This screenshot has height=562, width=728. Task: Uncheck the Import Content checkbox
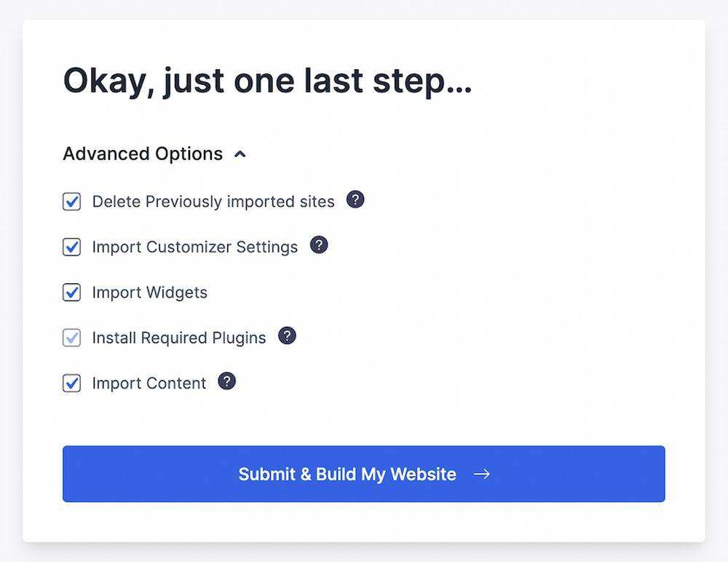coord(71,383)
